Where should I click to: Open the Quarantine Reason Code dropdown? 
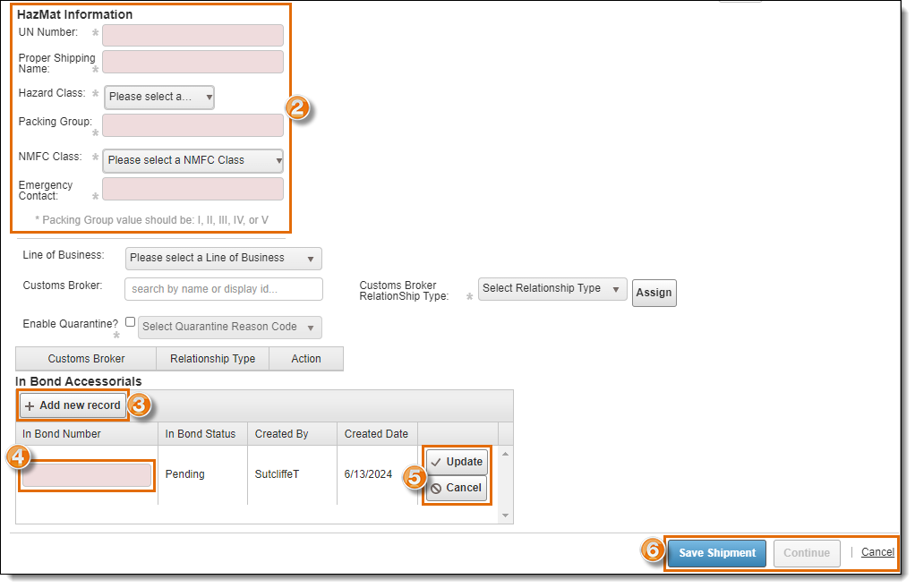229,327
